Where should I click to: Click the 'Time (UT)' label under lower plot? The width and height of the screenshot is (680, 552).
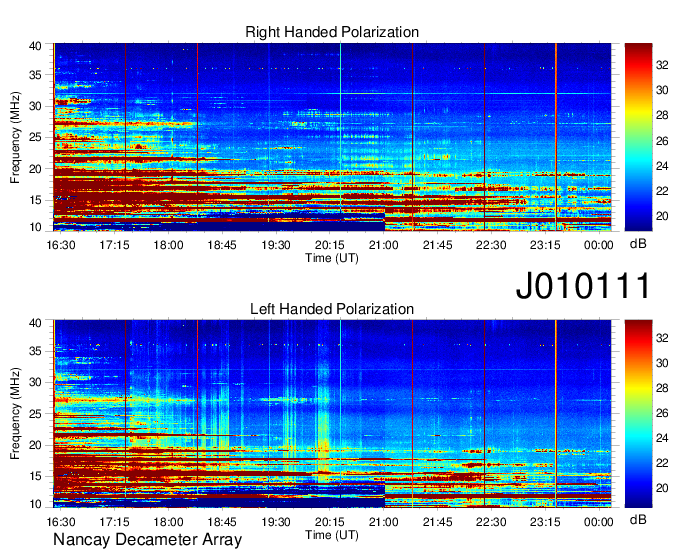pos(332,535)
